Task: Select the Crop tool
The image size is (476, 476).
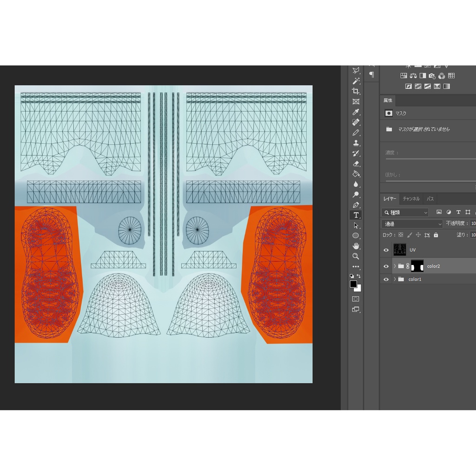Action: [356, 91]
